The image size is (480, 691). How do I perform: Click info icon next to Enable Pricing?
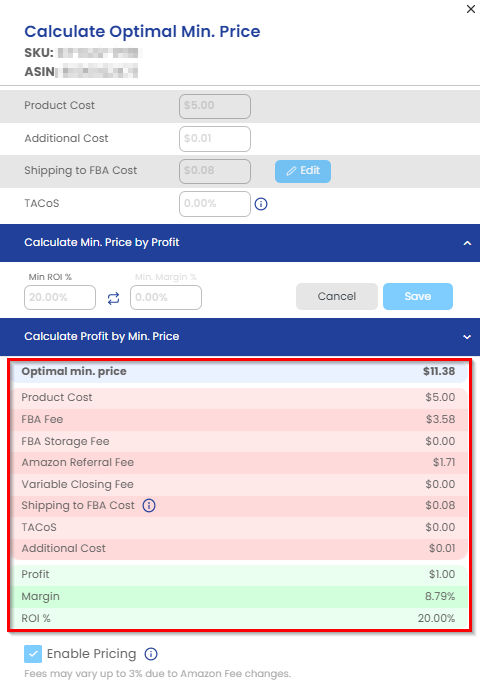151,654
